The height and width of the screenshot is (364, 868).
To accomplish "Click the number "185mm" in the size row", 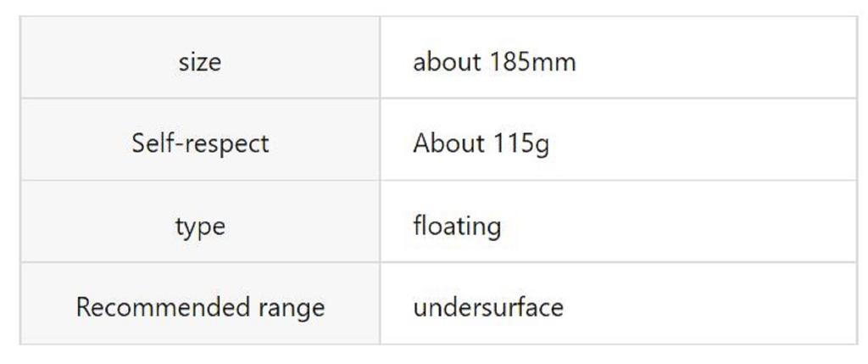I will coord(532,62).
